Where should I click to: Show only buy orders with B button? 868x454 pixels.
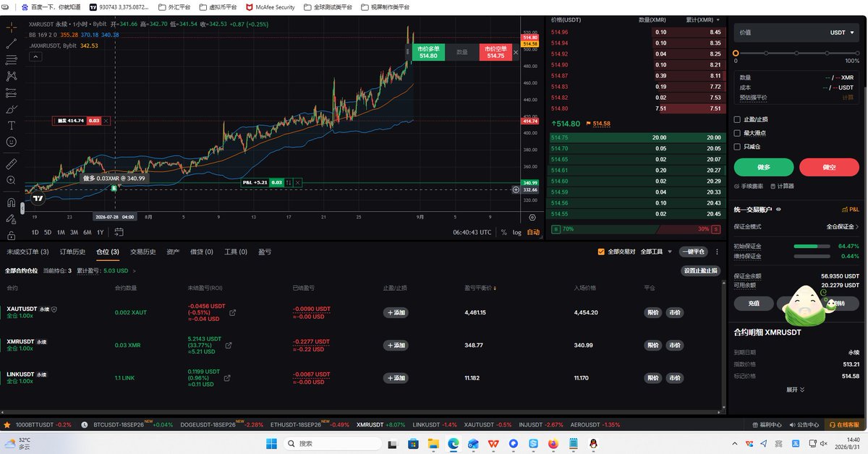click(556, 228)
